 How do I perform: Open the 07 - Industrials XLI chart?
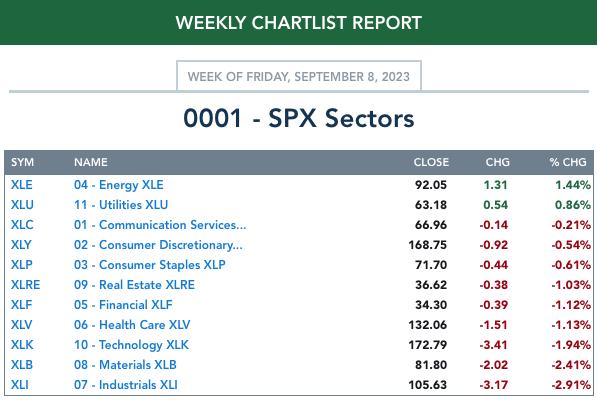point(126,385)
